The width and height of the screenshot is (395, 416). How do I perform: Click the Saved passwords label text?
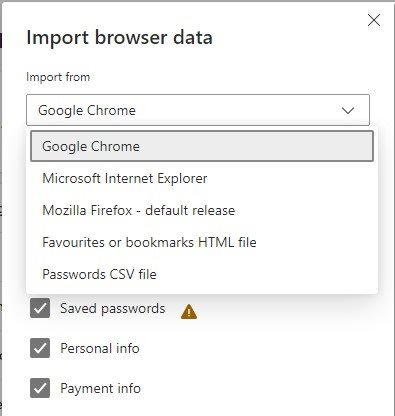tap(113, 309)
